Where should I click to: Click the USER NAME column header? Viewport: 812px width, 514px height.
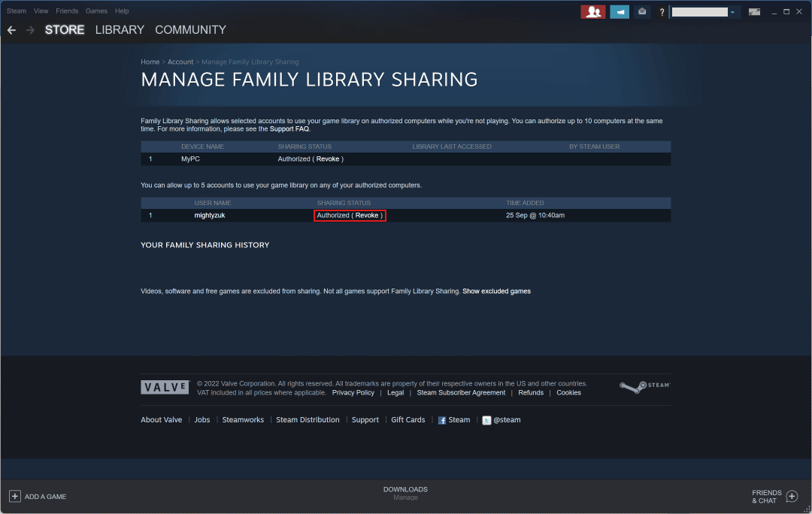pos(213,203)
